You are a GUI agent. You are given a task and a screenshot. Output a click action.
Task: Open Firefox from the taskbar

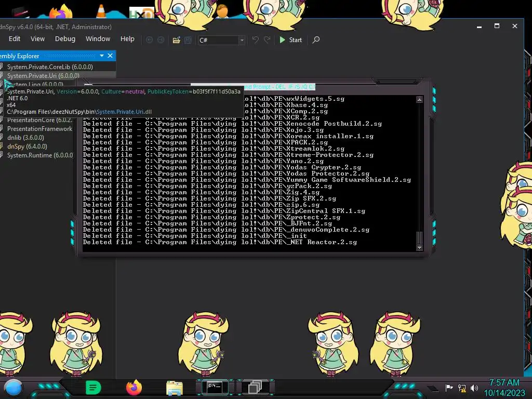(134, 388)
